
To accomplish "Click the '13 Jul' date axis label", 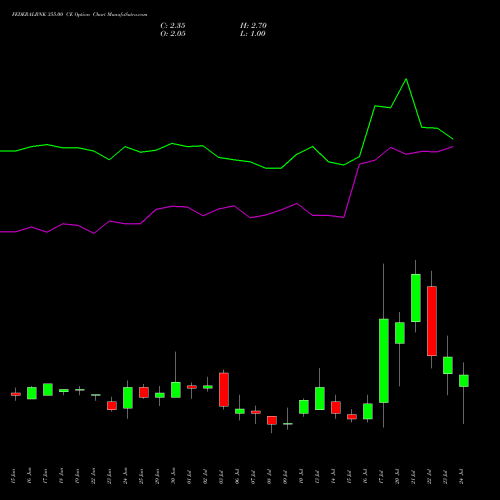I will [x=317, y=477].
